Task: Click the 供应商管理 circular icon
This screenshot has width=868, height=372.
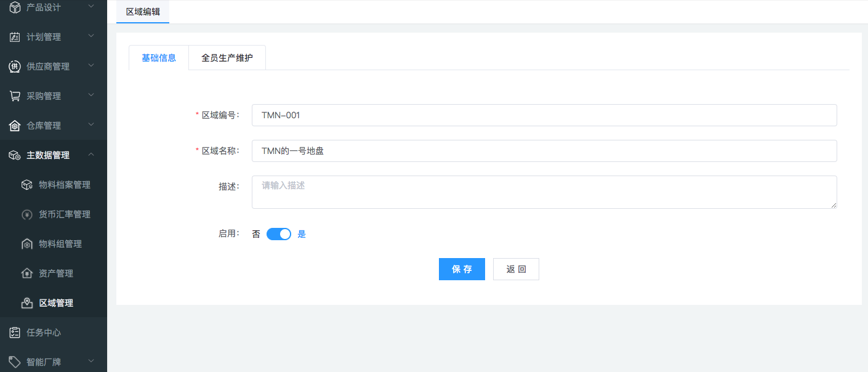Action: click(15, 67)
